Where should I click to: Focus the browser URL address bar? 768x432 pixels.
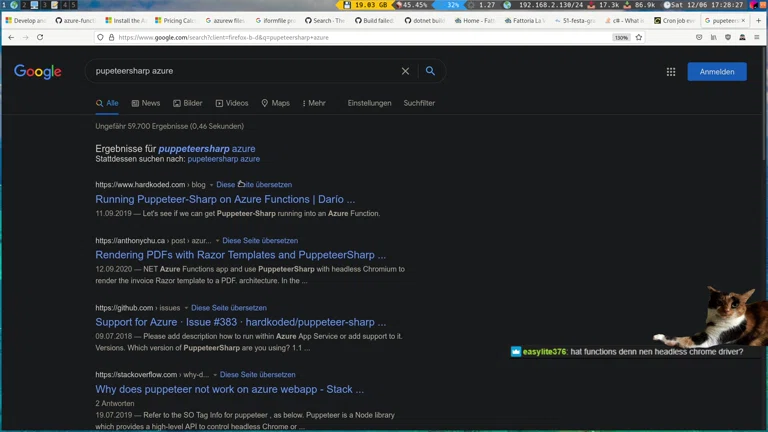[362, 37]
